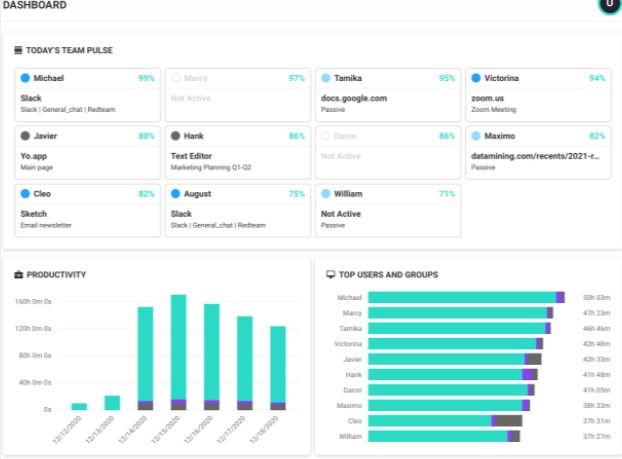The width and height of the screenshot is (622, 459).
Task: Click Michael's bar in Top Users chart
Action: click(x=466, y=297)
